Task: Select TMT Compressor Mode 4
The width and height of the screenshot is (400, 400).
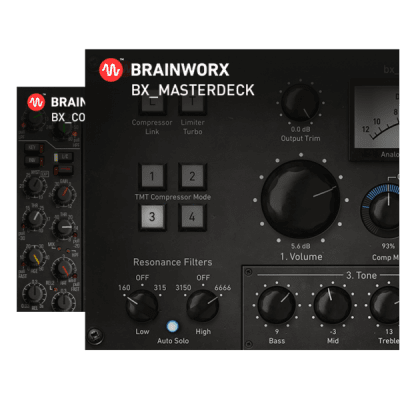Action: (x=192, y=217)
